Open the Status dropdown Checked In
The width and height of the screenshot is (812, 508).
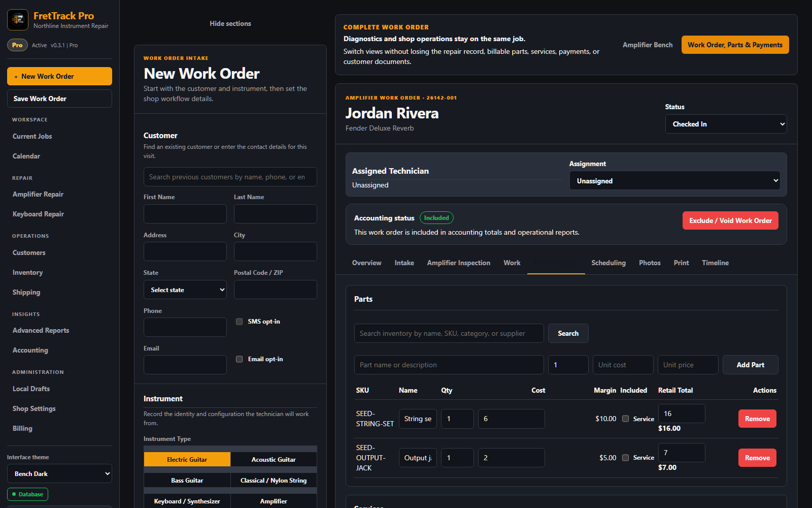pyautogui.click(x=726, y=124)
